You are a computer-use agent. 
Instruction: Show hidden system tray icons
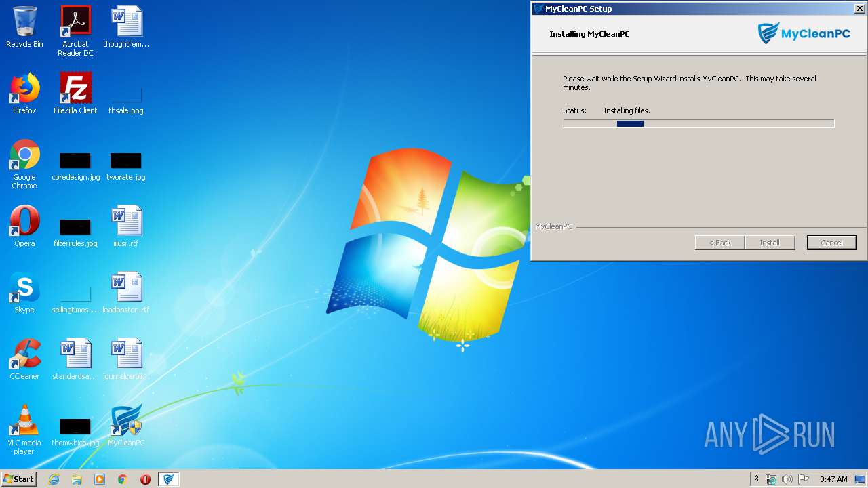(x=756, y=479)
